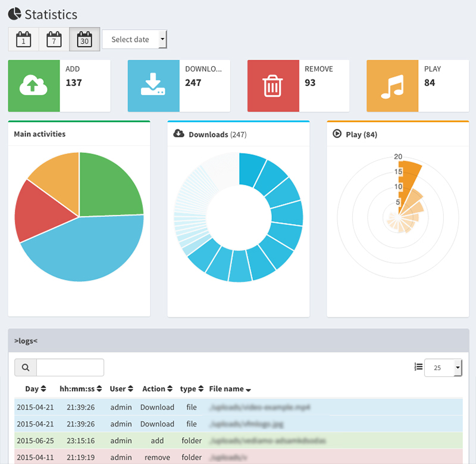Click the red trash Remove icon

click(273, 86)
